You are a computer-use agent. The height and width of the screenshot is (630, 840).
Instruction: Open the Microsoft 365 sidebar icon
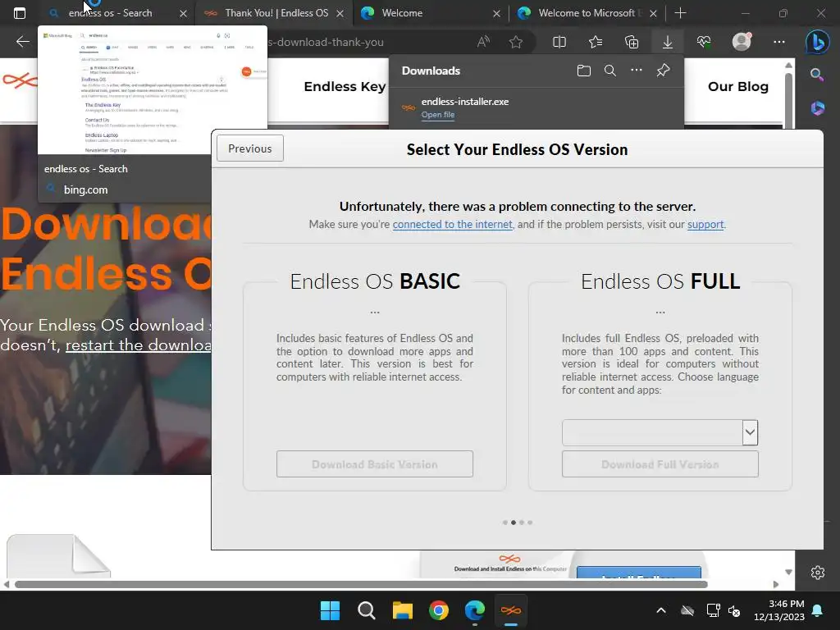pos(817,107)
